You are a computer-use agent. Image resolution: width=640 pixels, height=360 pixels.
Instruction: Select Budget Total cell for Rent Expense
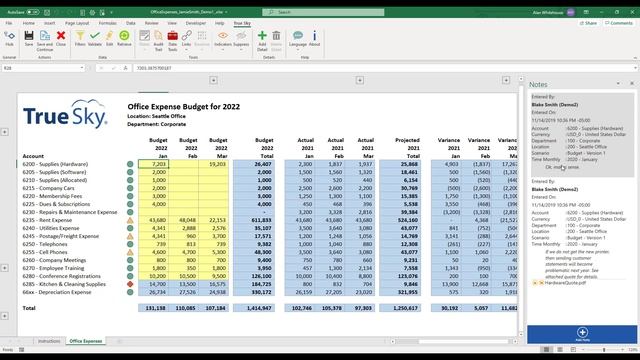coord(254,220)
